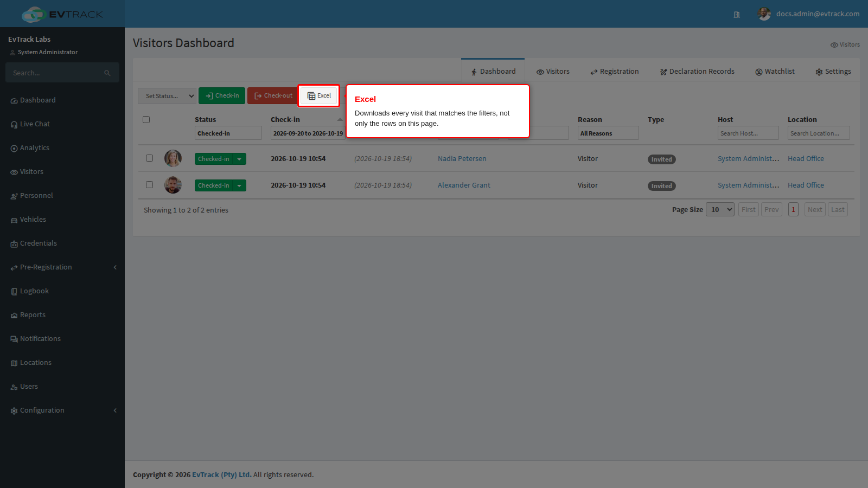Switch to the Declaration Records tab
Viewport: 868px width, 488px height.
[x=697, y=72]
